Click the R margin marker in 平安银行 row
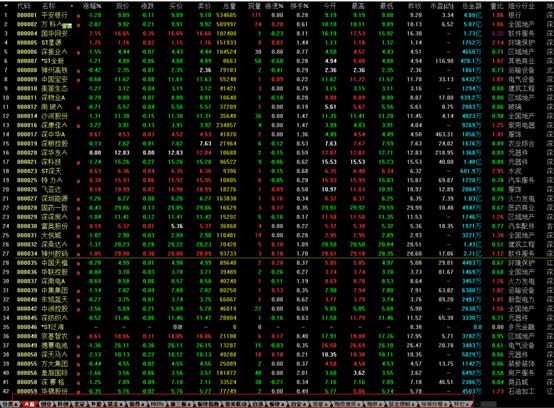This screenshot has width=554, height=408. (x=78, y=16)
